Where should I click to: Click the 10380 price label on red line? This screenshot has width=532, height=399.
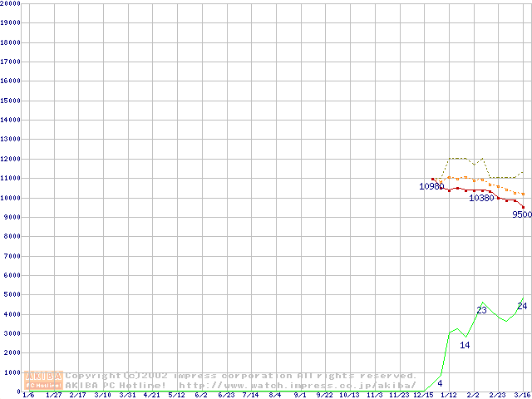[481, 198]
